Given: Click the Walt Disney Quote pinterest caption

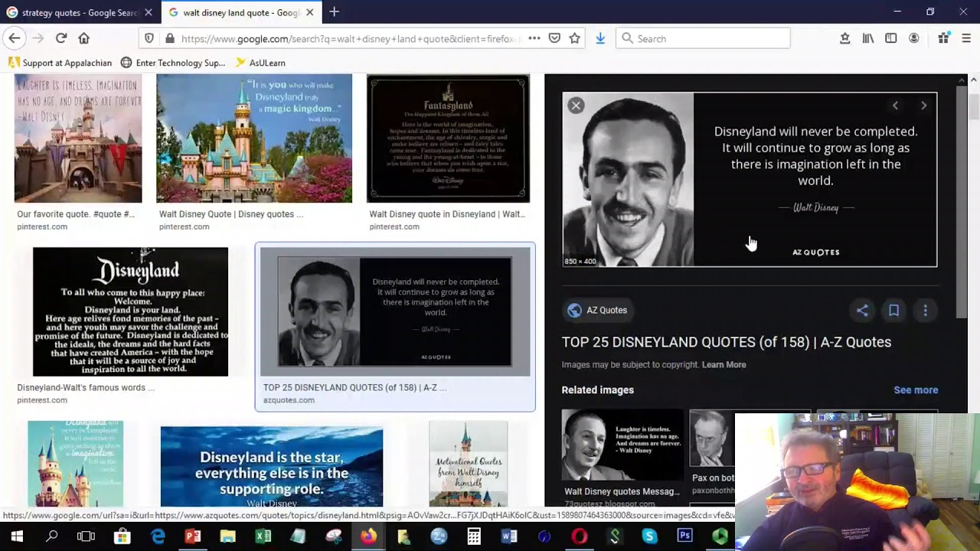Looking at the screenshot, I should 231,214.
